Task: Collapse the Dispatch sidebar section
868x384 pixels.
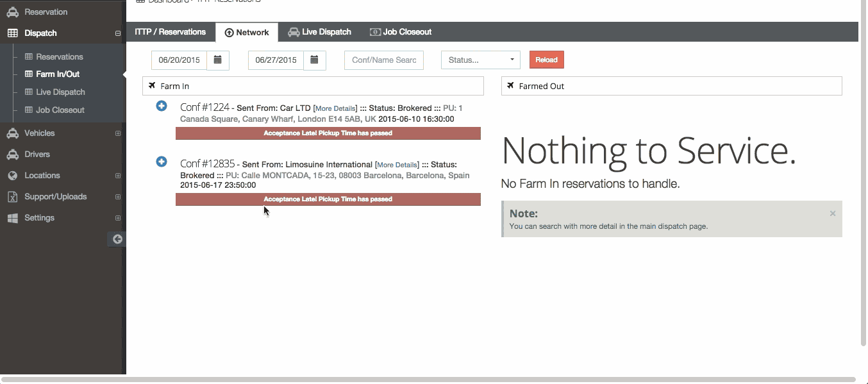Action: tap(118, 33)
